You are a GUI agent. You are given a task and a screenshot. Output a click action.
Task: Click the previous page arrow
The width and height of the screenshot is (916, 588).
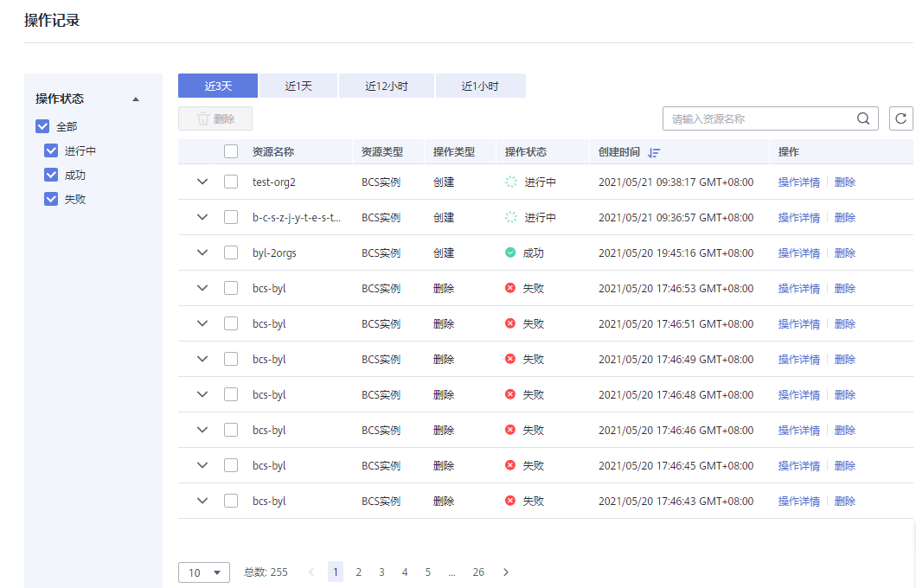coord(311,572)
